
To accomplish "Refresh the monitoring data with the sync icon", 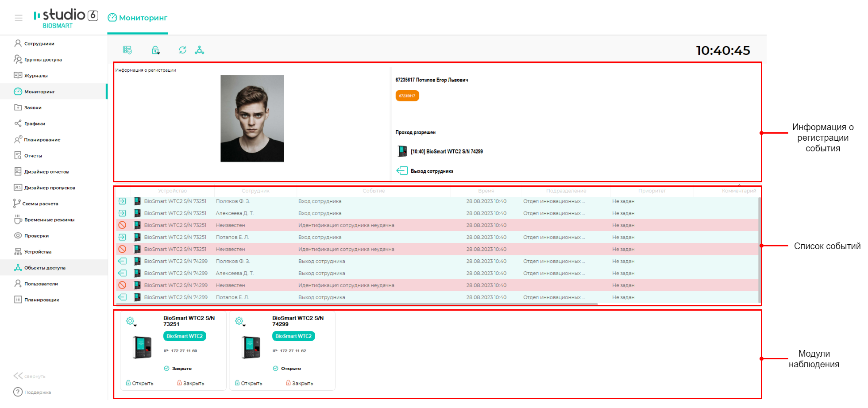I will [182, 50].
